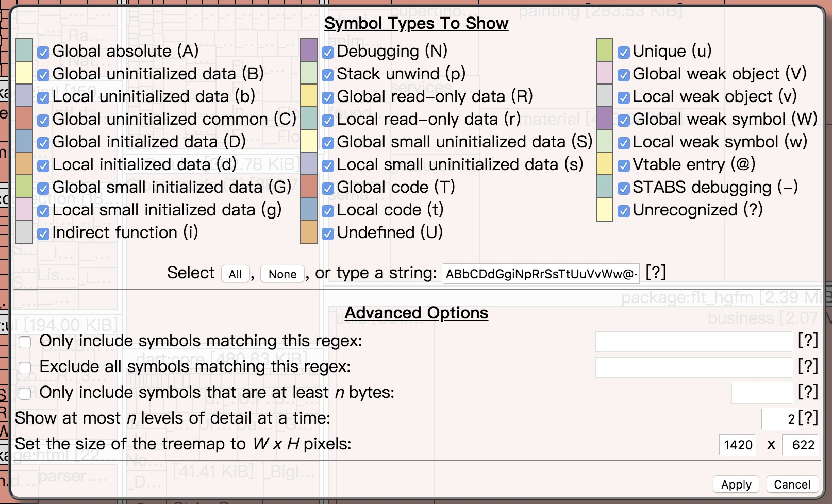
Task: Enable exclude all symbols matching regex
Action: click(x=25, y=367)
